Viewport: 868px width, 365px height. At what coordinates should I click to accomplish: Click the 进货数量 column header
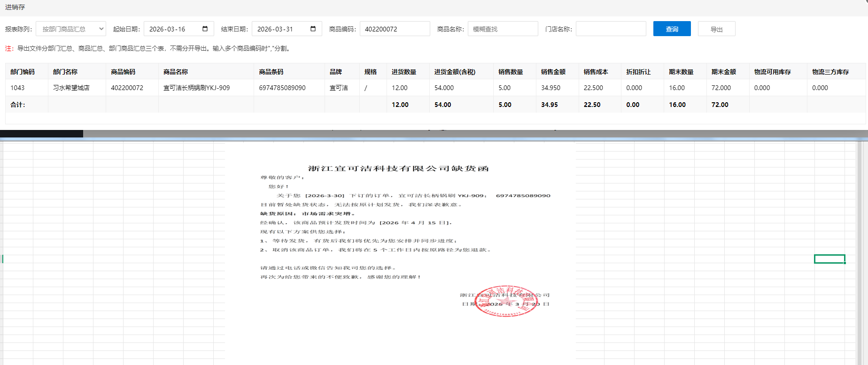[404, 72]
